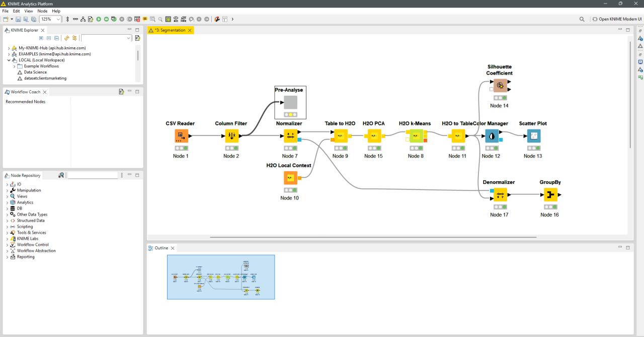Select the GroupBy node

click(550, 194)
